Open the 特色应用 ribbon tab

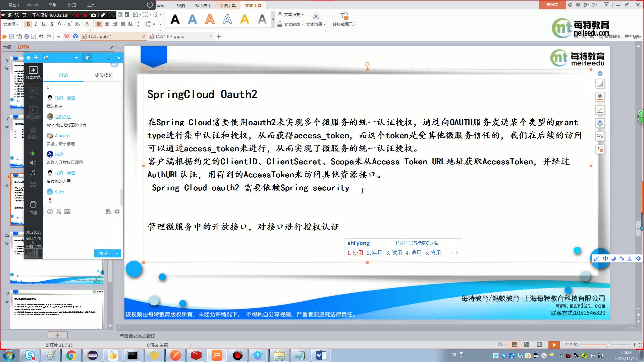[x=203, y=5]
